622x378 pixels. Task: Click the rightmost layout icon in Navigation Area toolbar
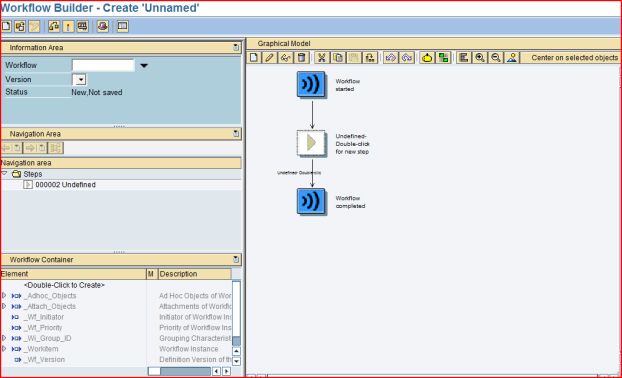click(x=56, y=148)
